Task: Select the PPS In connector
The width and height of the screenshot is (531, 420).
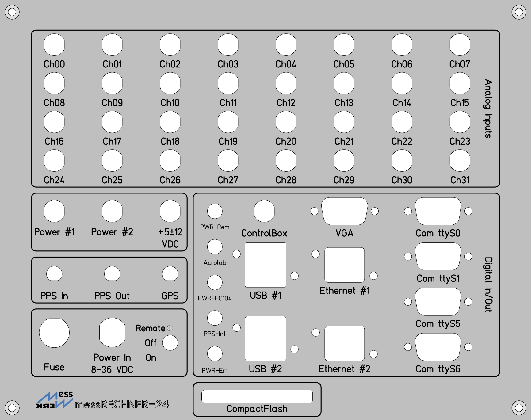Action: (54, 274)
